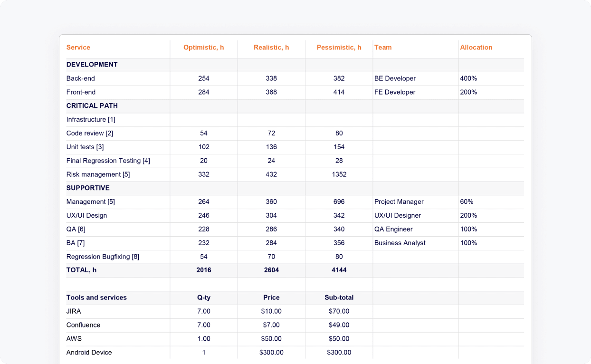This screenshot has width=591, height=364.
Task: Select Risk management pessimistic value 1352
Action: pos(339,174)
